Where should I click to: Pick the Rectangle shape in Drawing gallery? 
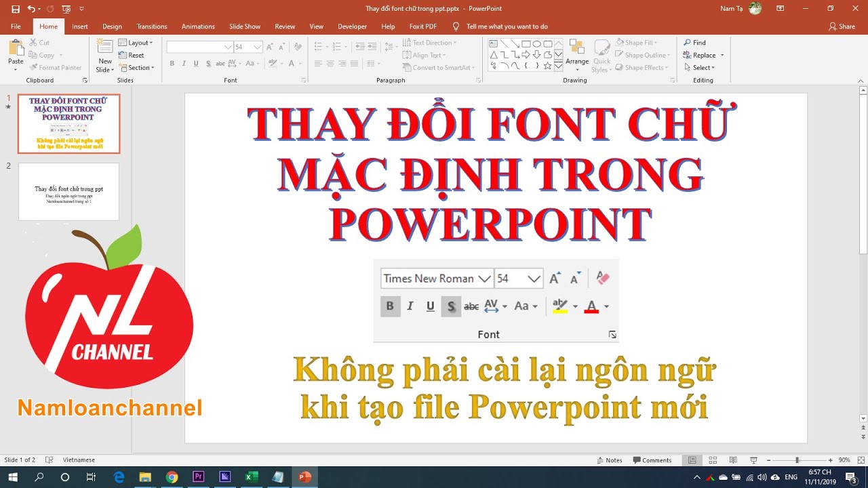coord(526,44)
